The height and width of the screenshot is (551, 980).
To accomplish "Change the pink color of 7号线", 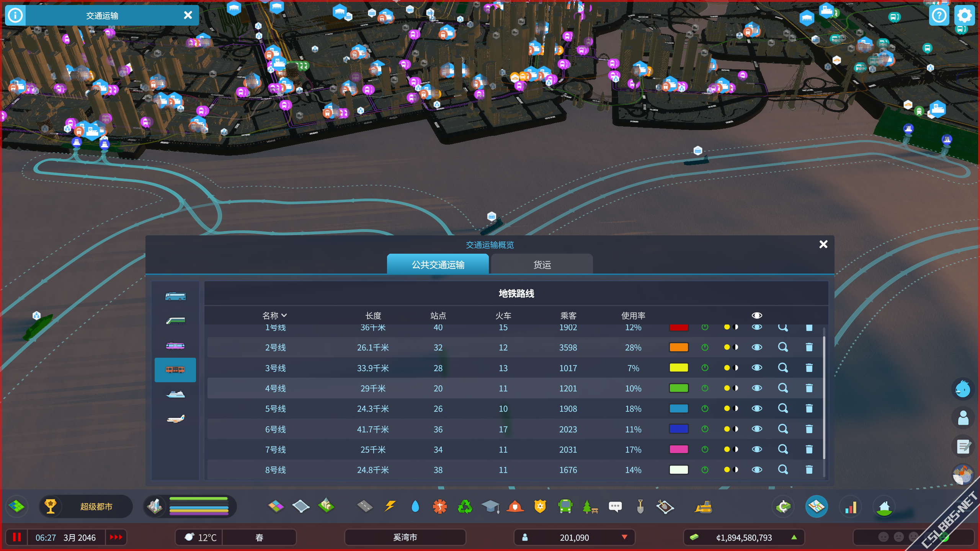I will [x=679, y=449].
